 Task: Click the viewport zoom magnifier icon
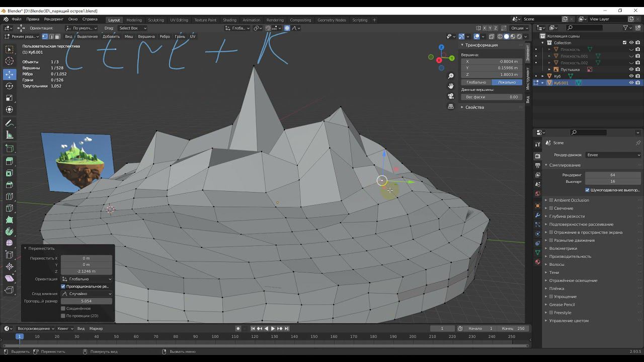click(451, 76)
